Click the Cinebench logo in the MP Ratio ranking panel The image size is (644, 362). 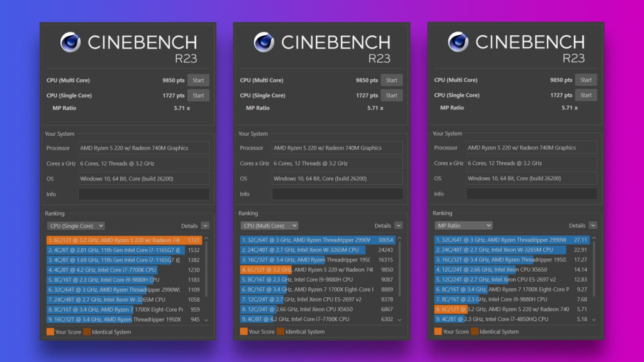pyautogui.click(x=458, y=43)
